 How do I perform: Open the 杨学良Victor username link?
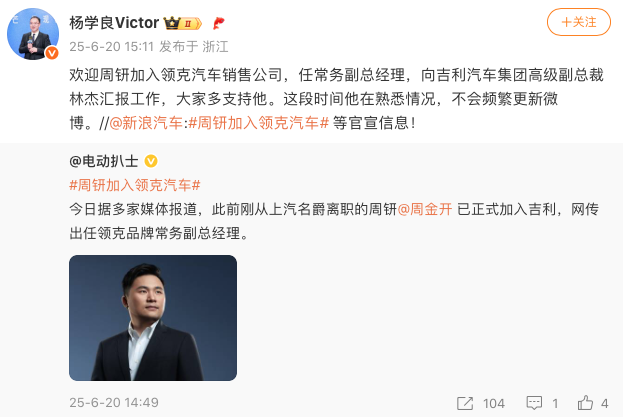(114, 23)
